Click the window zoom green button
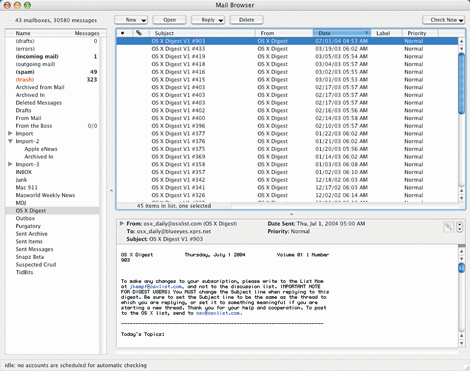This screenshot has width=470, height=371. [x=28, y=5]
